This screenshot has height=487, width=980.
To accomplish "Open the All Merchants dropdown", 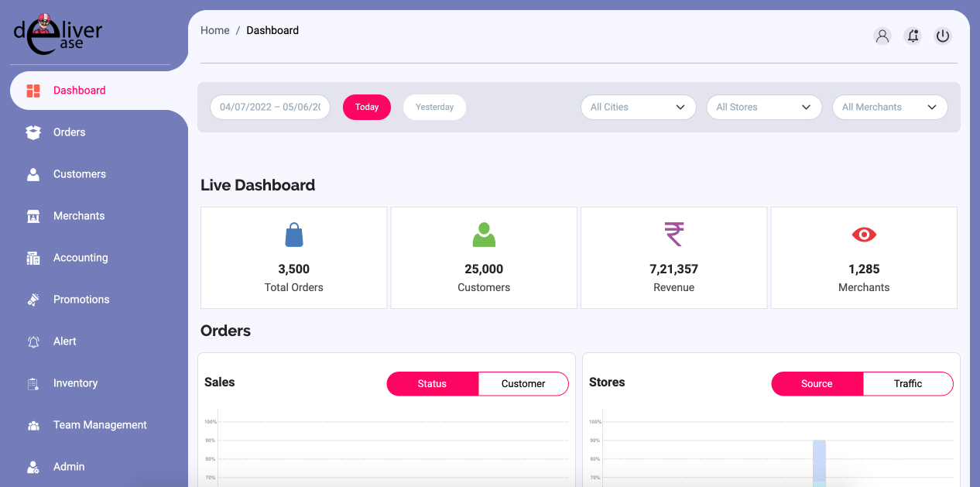I will click(889, 108).
